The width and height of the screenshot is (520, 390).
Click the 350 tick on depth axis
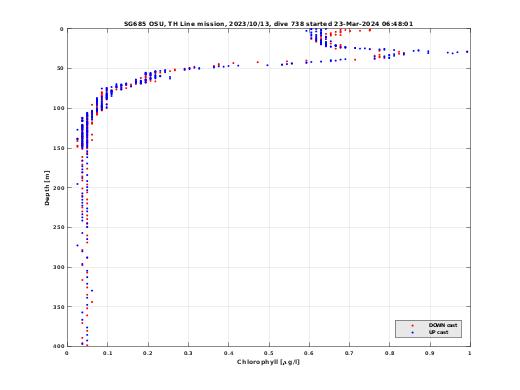pos(58,307)
